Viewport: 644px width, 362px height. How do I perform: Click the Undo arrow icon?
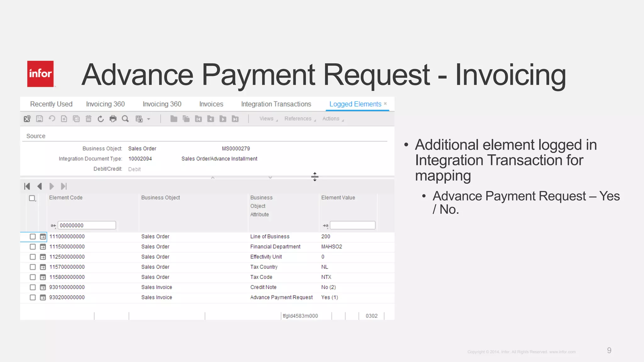tap(52, 118)
